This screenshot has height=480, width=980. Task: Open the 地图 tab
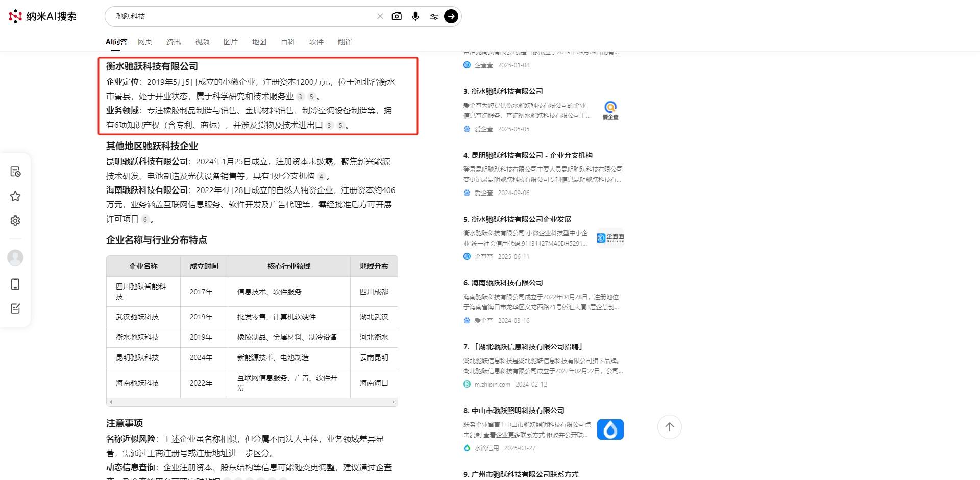(259, 42)
